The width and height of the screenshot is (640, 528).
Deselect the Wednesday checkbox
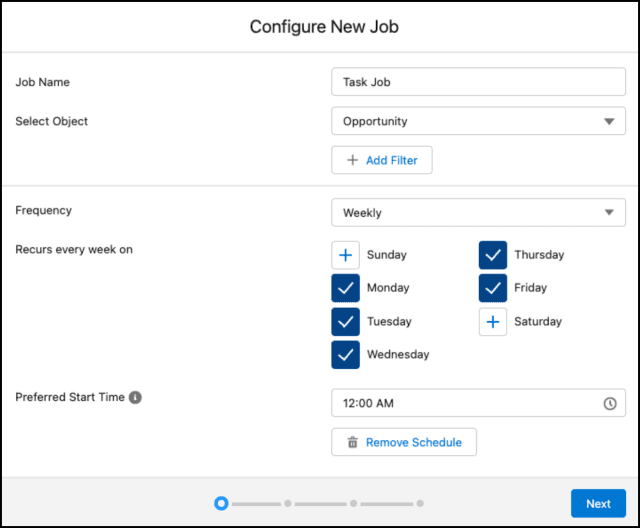[x=345, y=355]
